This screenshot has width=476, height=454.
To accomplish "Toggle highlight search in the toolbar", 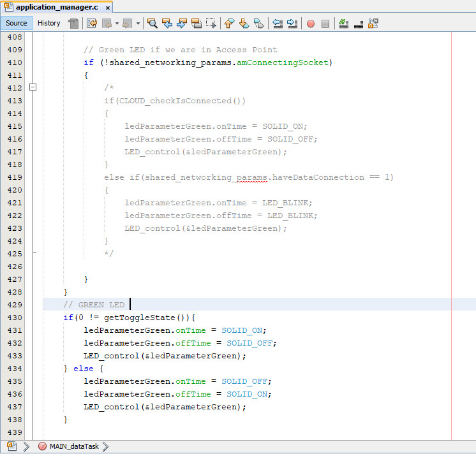I will click(x=197, y=24).
